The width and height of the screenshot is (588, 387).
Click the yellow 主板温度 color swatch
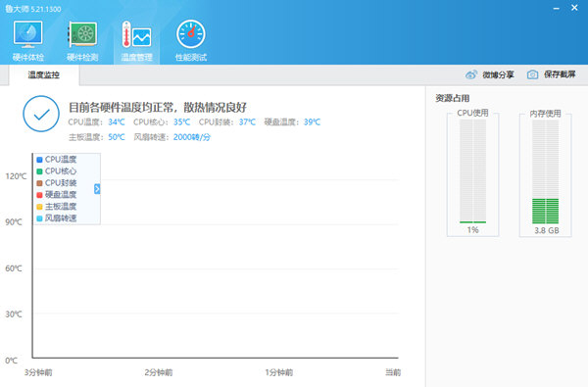pos(39,207)
